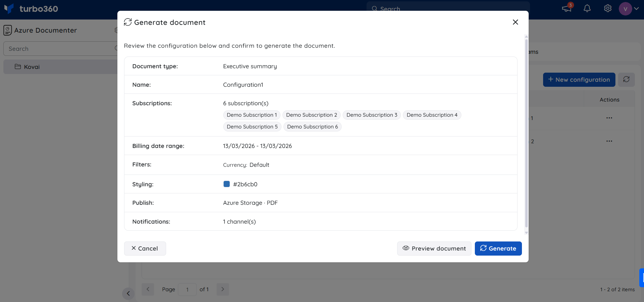Viewport: 644px width, 302px height.
Task: Click the Actions column header
Action: pos(609,100)
